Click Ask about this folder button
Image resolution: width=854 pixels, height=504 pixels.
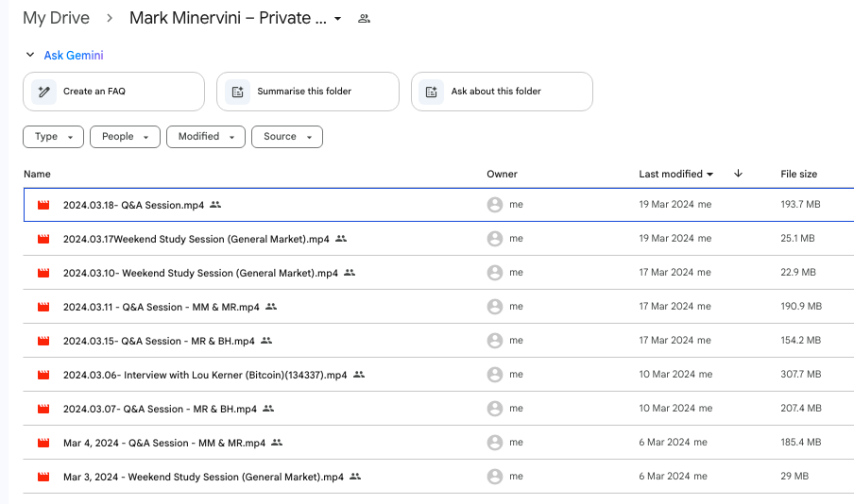coord(502,92)
